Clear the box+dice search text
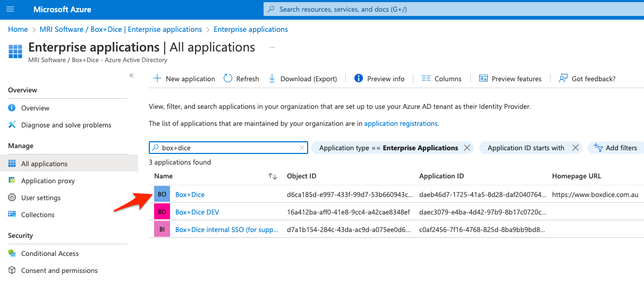644x283 pixels. point(302,148)
